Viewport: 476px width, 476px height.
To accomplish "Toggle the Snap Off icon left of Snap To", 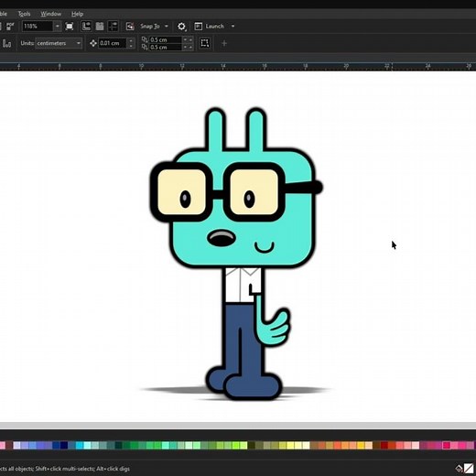I will [130, 27].
